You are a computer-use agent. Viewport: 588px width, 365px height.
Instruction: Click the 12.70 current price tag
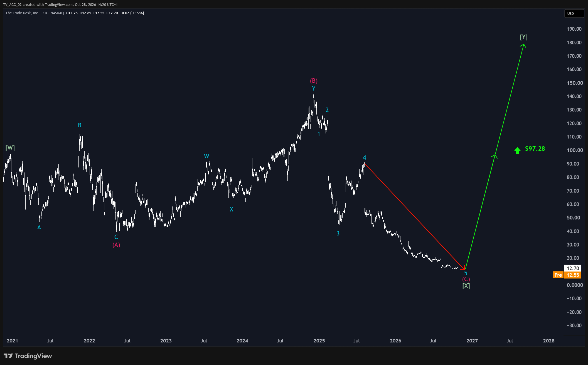coord(573,268)
